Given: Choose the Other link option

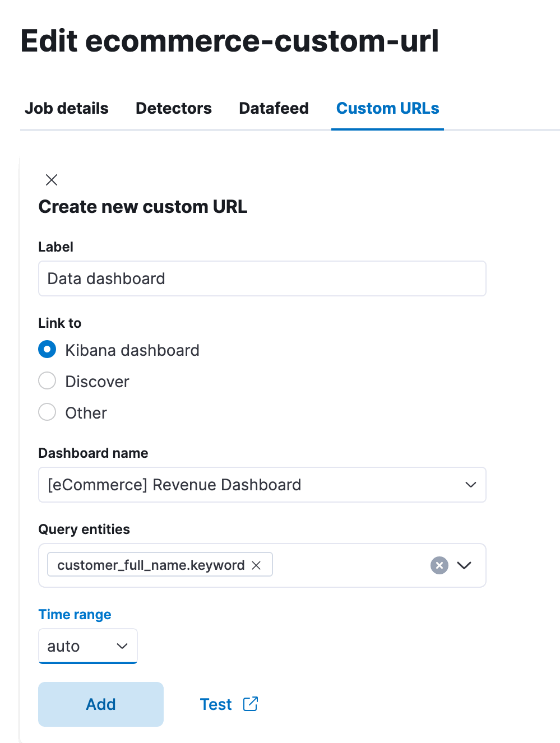Looking at the screenshot, I should point(47,412).
